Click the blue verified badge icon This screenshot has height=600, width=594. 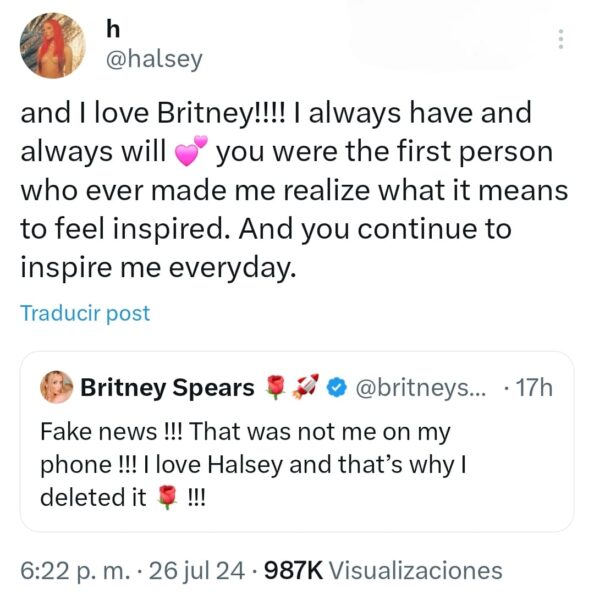pyautogui.click(x=336, y=388)
